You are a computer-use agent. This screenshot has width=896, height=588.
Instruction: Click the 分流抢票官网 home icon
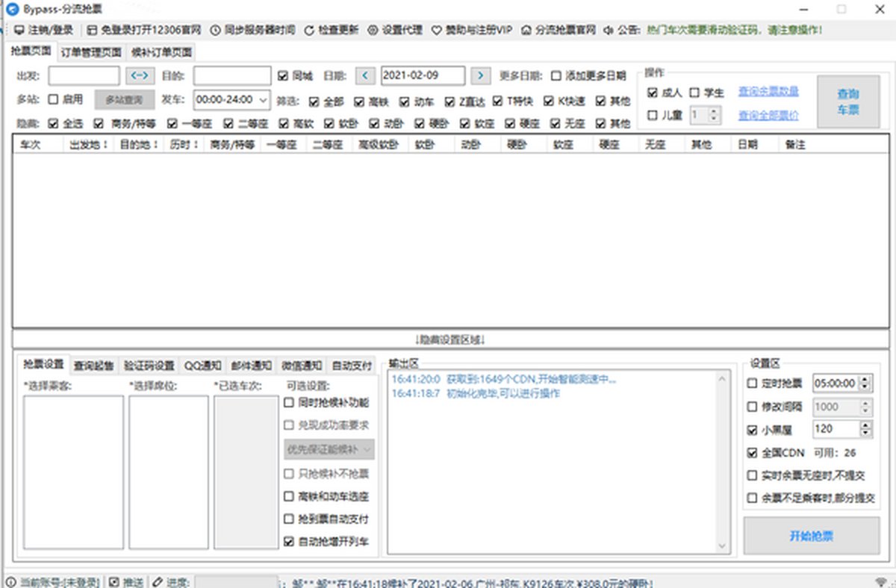click(526, 31)
